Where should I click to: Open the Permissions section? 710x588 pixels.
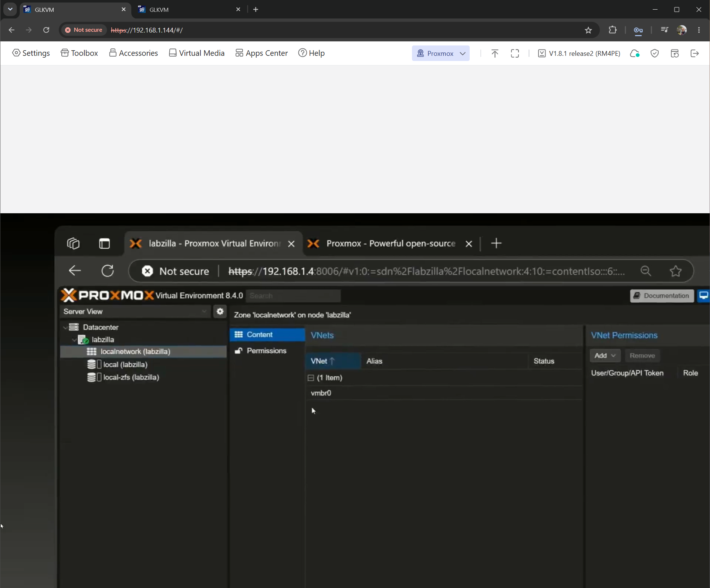(267, 351)
